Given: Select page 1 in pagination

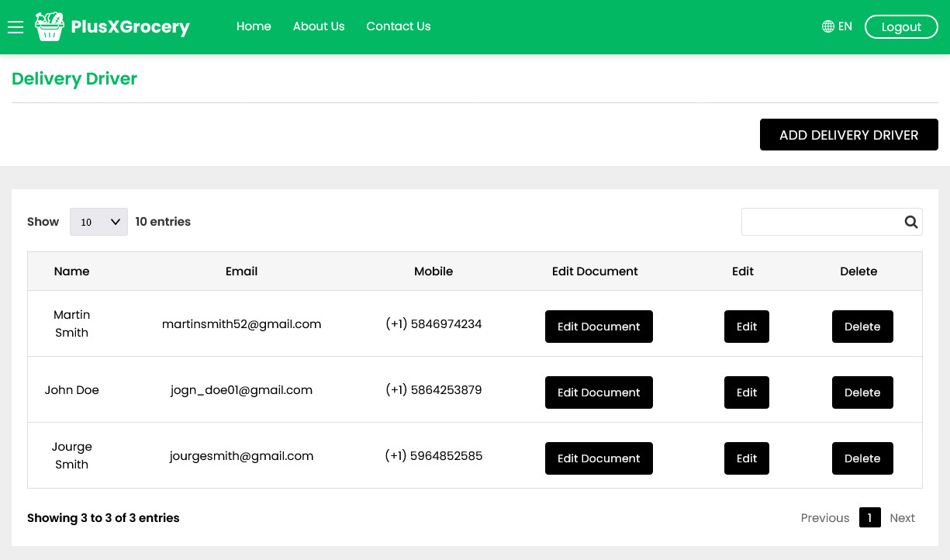Looking at the screenshot, I should pyautogui.click(x=869, y=518).
